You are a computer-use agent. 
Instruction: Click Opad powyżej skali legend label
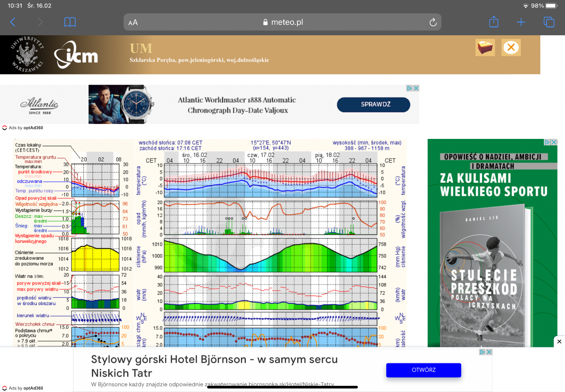[36, 198]
